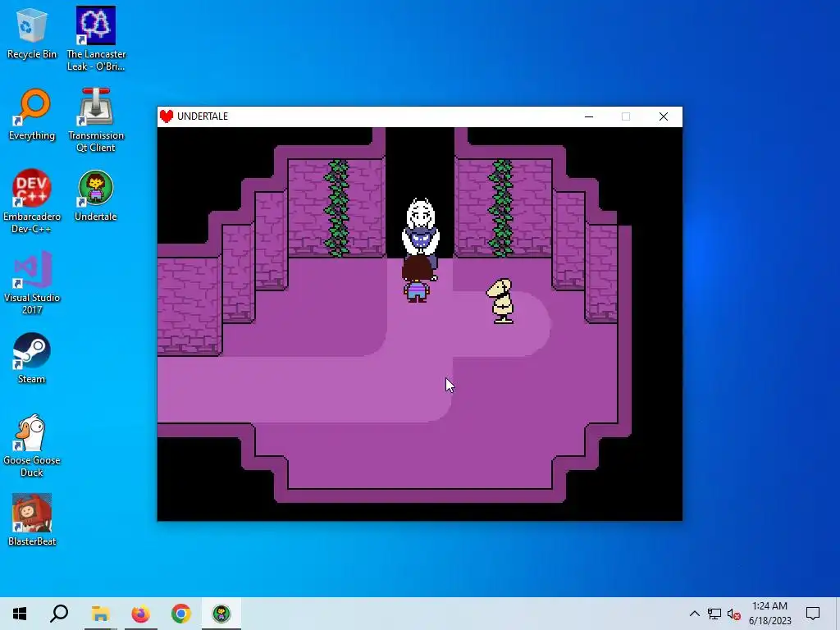Close the Undertale window
Screen dimensions: 840x630
point(663,116)
